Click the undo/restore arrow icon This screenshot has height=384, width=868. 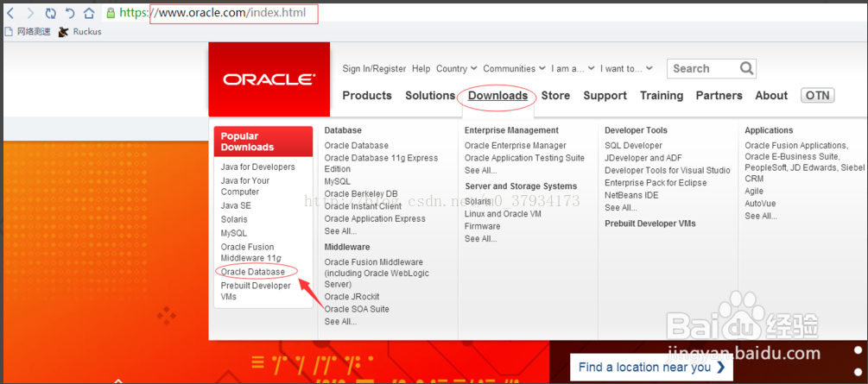69,13
